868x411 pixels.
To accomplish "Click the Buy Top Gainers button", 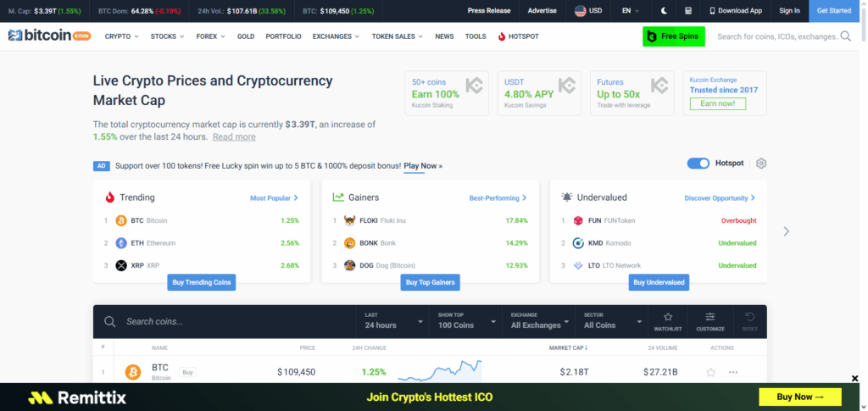I will coord(430,282).
